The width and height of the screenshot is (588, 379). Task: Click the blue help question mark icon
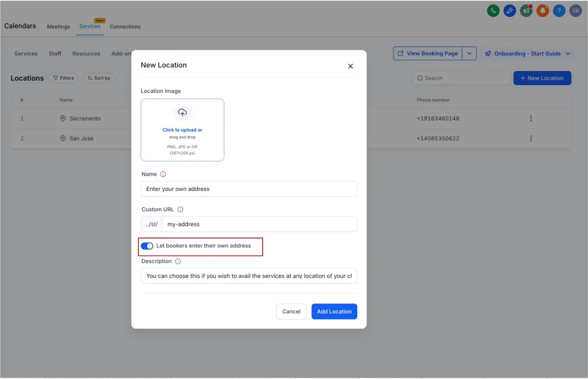(559, 11)
